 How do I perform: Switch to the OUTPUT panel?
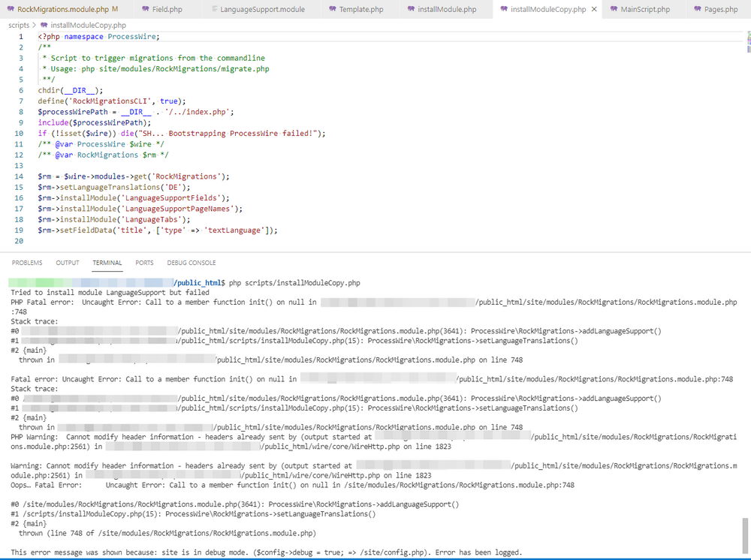click(67, 263)
